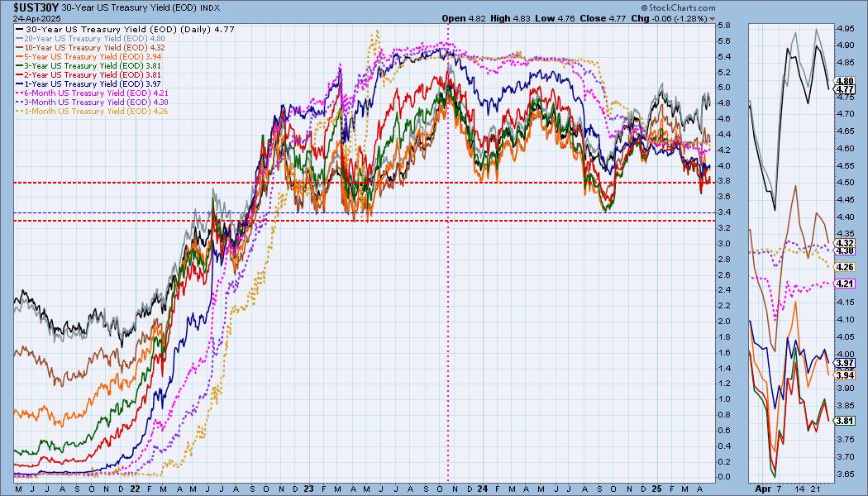Click the 2.0 label on main y-axis
Image resolution: width=868 pixels, height=496 pixels.
724,321
